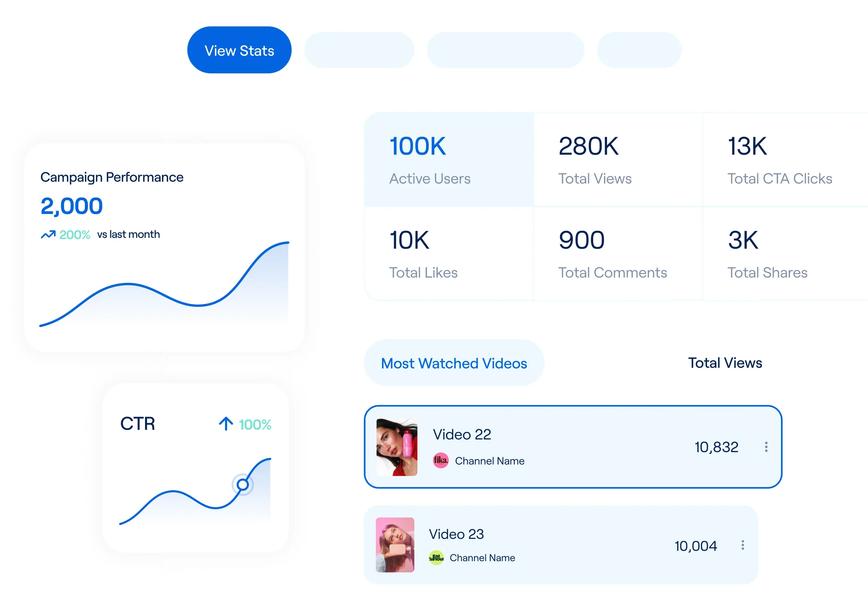Select the 10K Total Likes tile

pyautogui.click(x=449, y=254)
